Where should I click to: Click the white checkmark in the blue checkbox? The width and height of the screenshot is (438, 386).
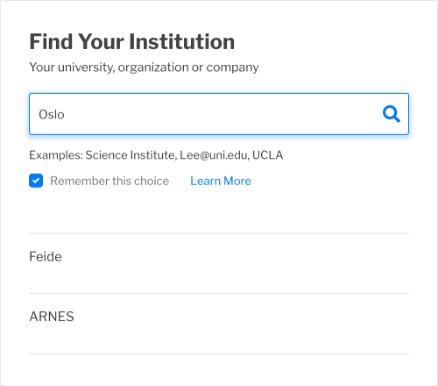click(36, 181)
